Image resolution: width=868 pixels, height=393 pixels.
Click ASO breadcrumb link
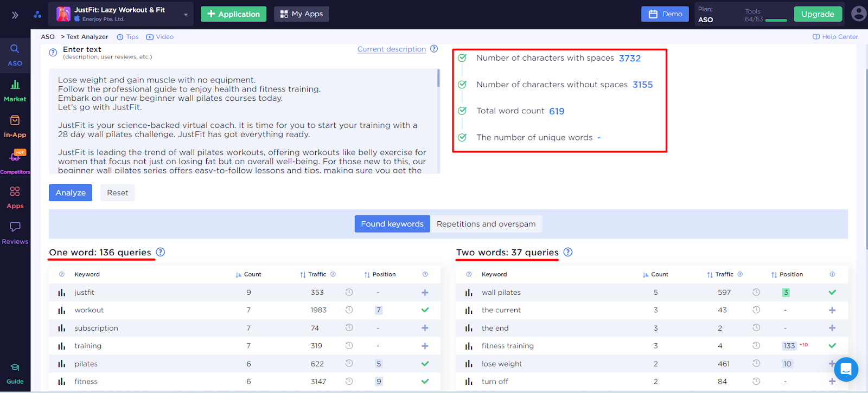coord(48,37)
